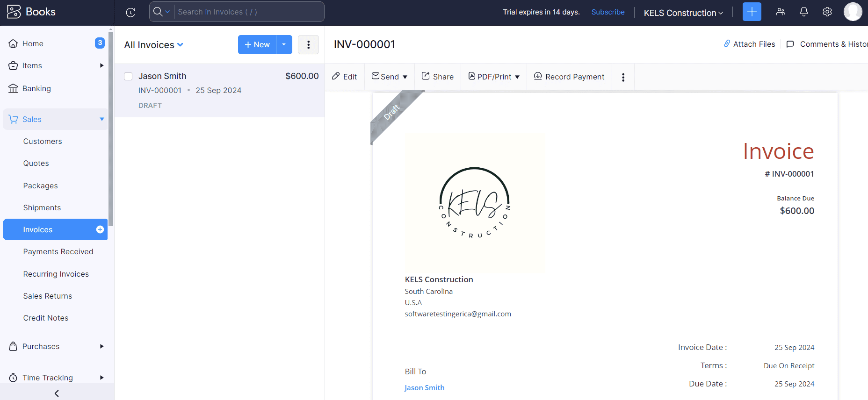Click the Balance Due $600.00 amount
868x400 pixels.
point(797,211)
